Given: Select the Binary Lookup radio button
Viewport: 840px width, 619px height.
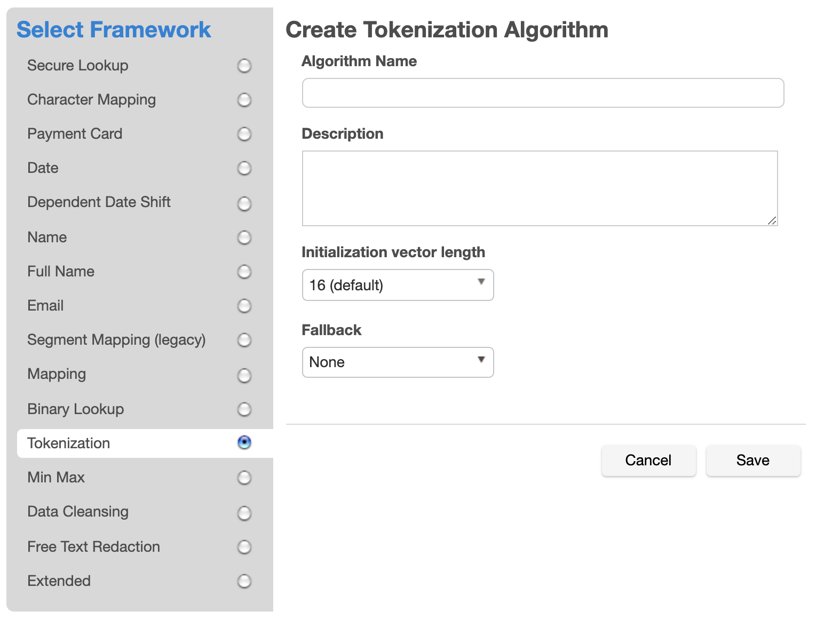Looking at the screenshot, I should [244, 409].
